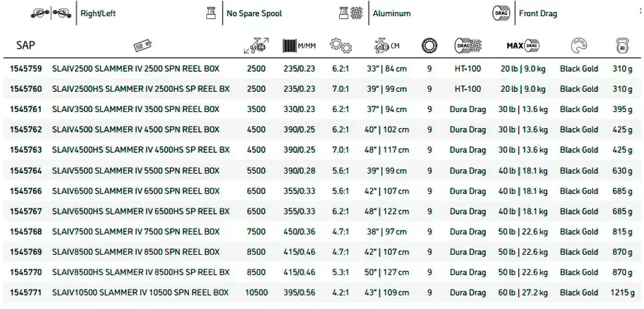Click SLAIV7500 SLAMMER IV 7500 SPN REEL BOX
The image size is (644, 309).
tap(135, 232)
